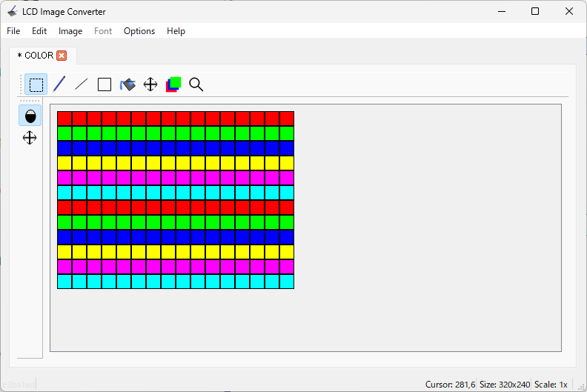Viewport: 587px width, 392px height.
Task: Click the side toolbar four-arrow move icon
Action: pos(30,138)
